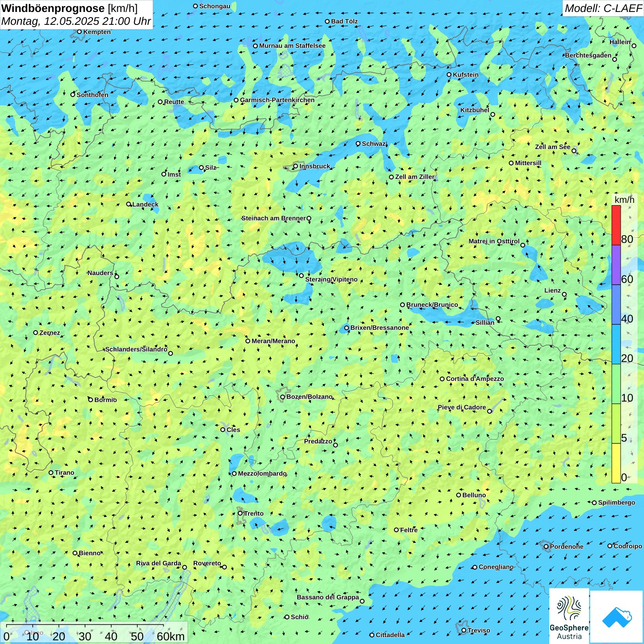Click the Kempten location marker
Image resolution: width=644 pixels, height=644 pixels.
coord(80,32)
